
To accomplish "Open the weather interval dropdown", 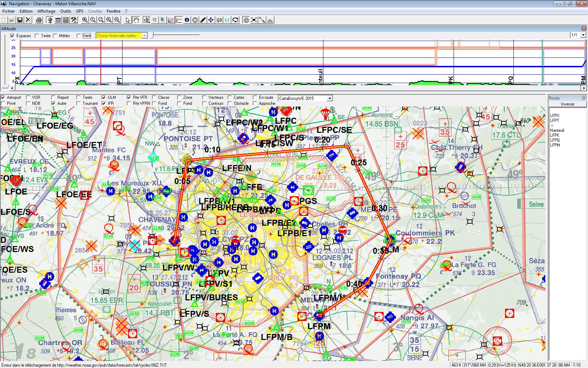I will point(145,36).
